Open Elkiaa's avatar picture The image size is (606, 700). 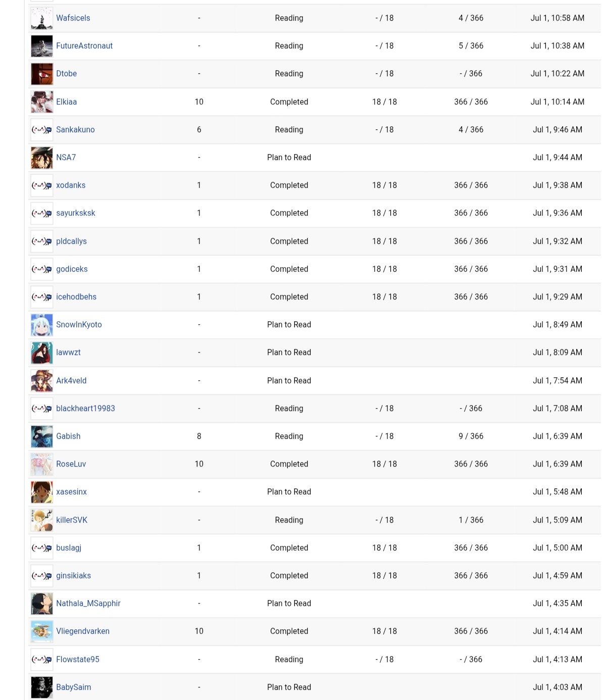41,102
